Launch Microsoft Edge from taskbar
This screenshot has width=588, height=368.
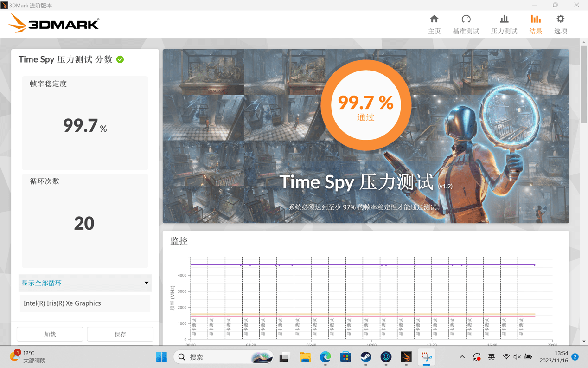tap(325, 357)
